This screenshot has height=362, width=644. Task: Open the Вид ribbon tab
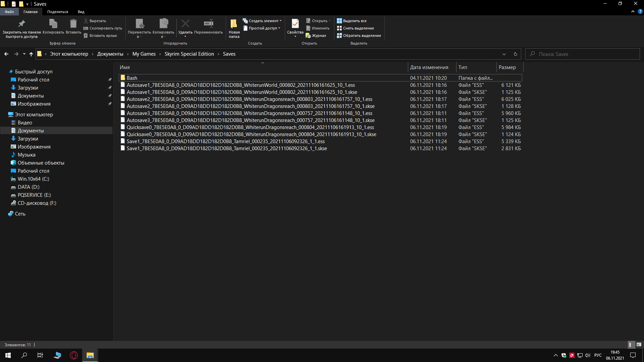(x=81, y=12)
